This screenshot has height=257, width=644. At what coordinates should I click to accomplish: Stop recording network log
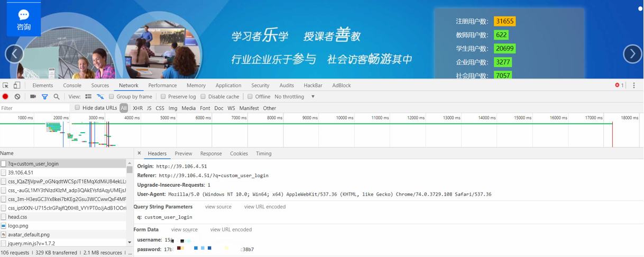click(x=6, y=97)
